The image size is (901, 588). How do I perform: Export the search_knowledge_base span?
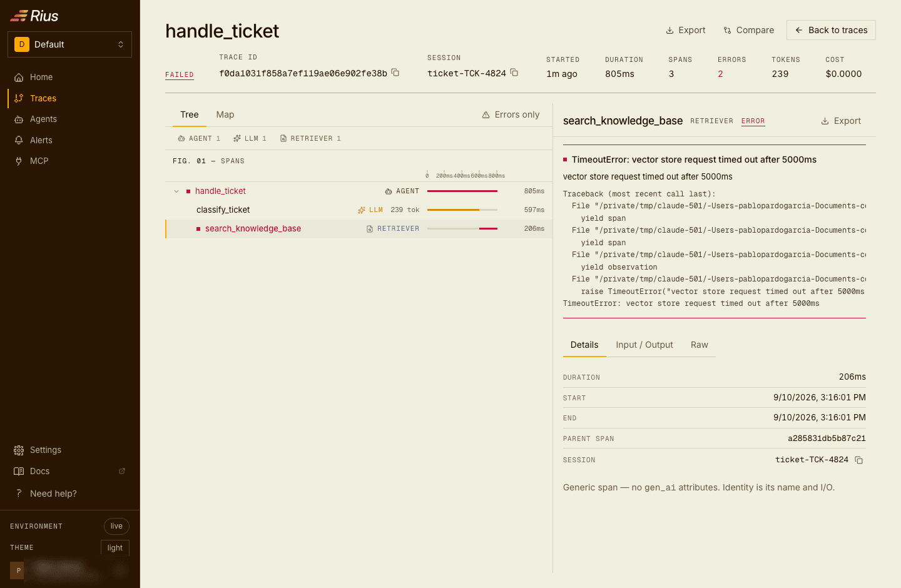pos(841,121)
